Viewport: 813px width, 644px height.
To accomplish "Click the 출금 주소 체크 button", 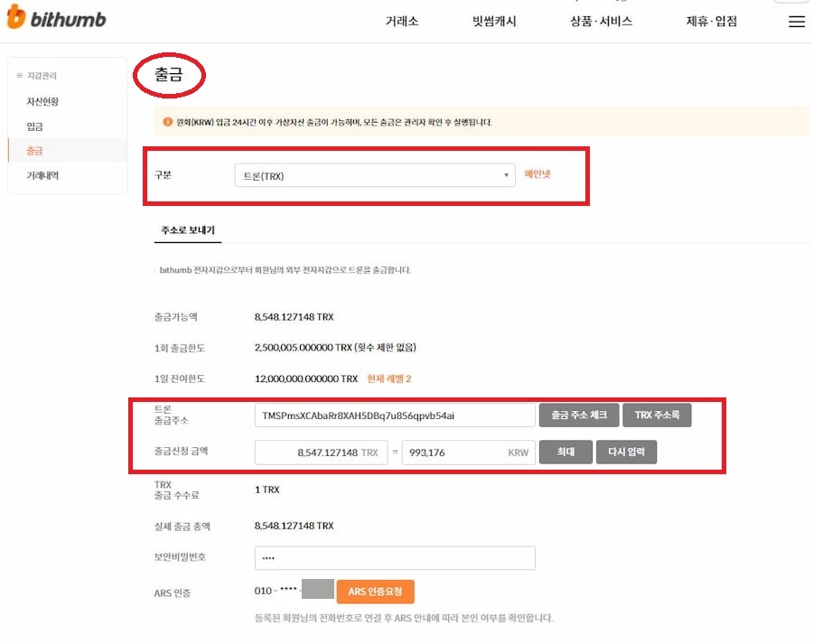I will (579, 415).
